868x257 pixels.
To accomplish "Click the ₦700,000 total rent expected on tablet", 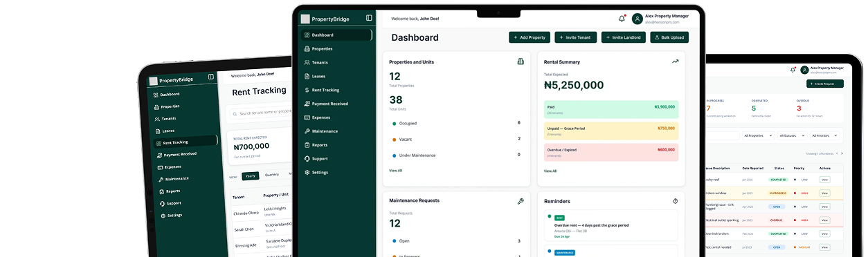I will [x=252, y=146].
